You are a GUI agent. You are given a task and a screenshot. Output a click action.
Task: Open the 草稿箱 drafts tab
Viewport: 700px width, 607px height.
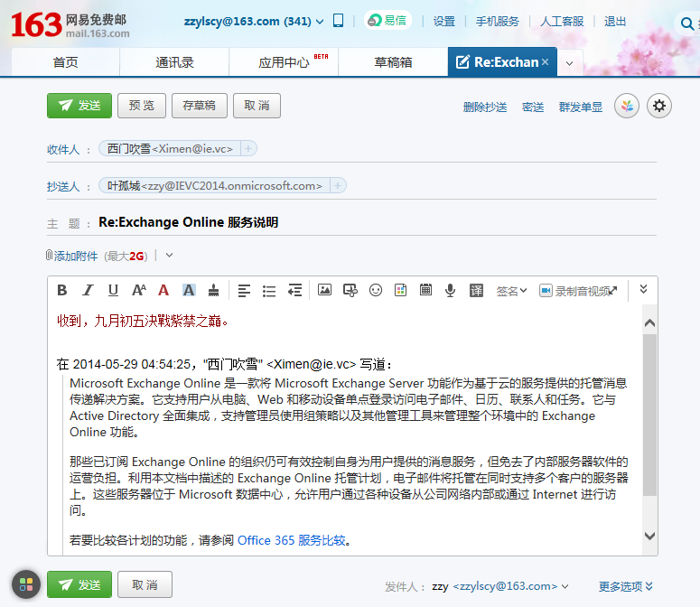[393, 62]
